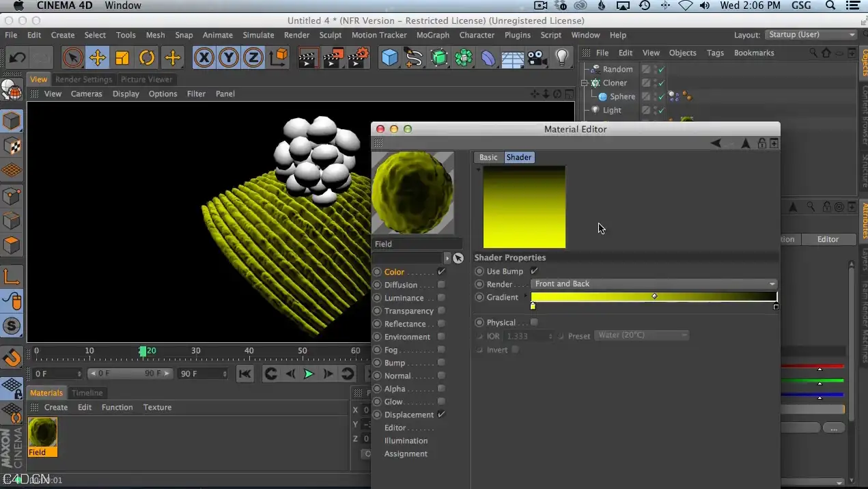Enable the Physical checkbox
Image resolution: width=868 pixels, height=489 pixels.
coord(534,322)
